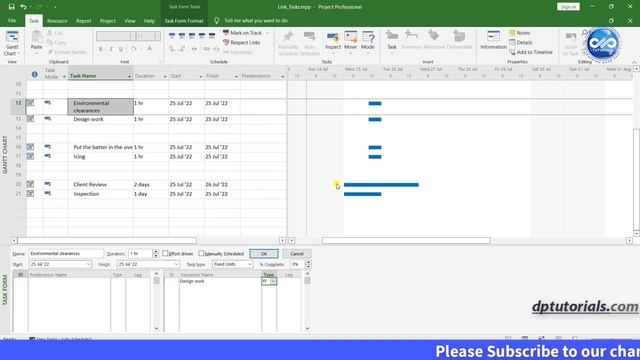
Task: Toggle Underline font formatting
Action: [121, 49]
